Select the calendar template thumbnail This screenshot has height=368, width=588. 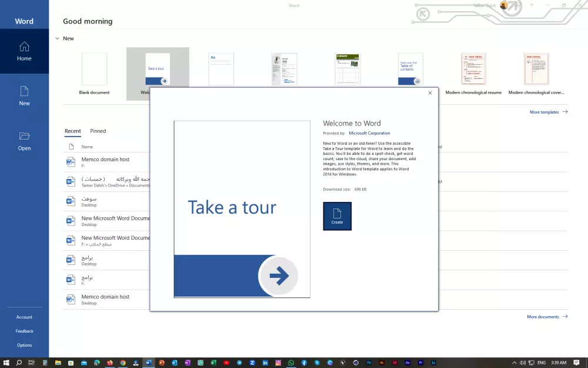348,69
